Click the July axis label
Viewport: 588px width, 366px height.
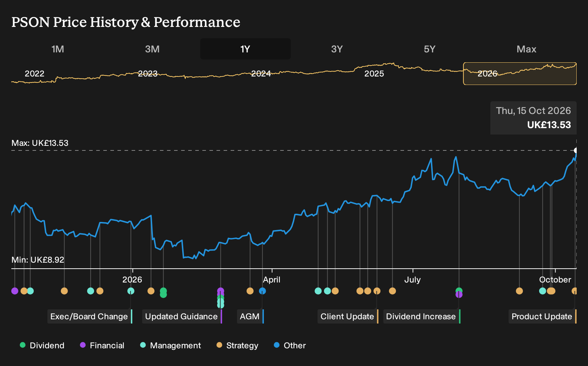pyautogui.click(x=413, y=280)
